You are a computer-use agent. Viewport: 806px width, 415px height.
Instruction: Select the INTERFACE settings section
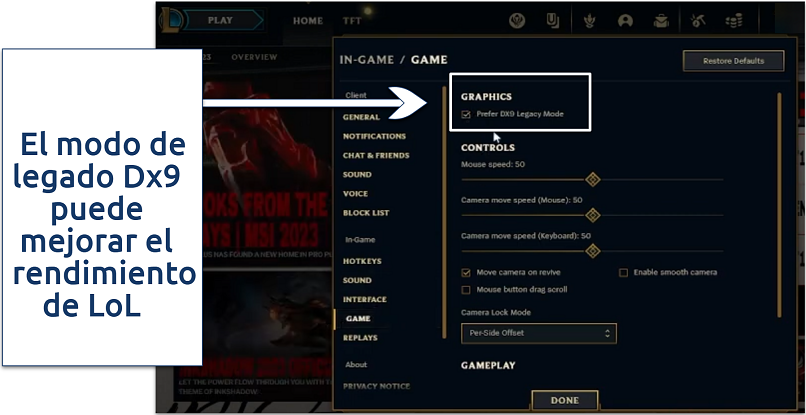pyautogui.click(x=364, y=299)
